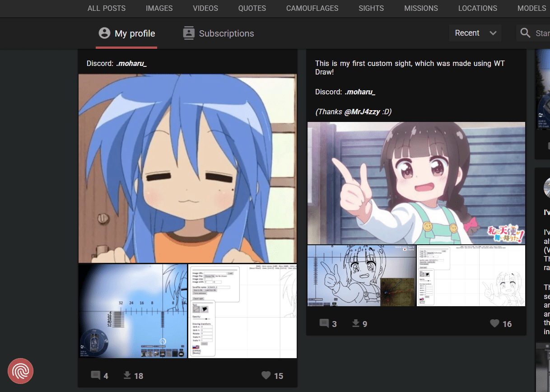Viewport: 550px width, 392px height.
Task: Go to All Posts section
Action: 107,8
